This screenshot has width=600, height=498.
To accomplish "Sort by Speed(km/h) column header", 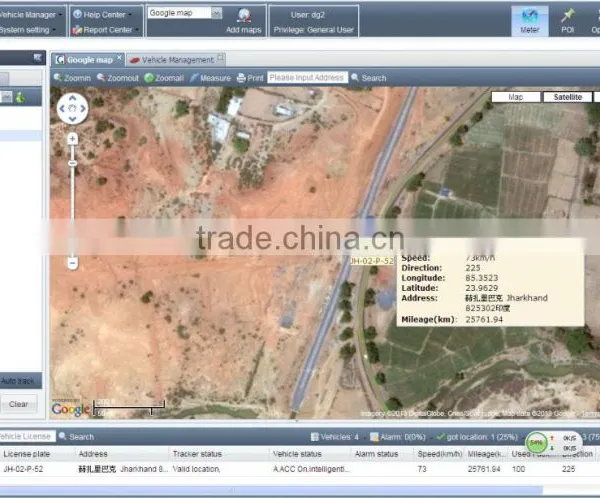I will tap(440, 454).
